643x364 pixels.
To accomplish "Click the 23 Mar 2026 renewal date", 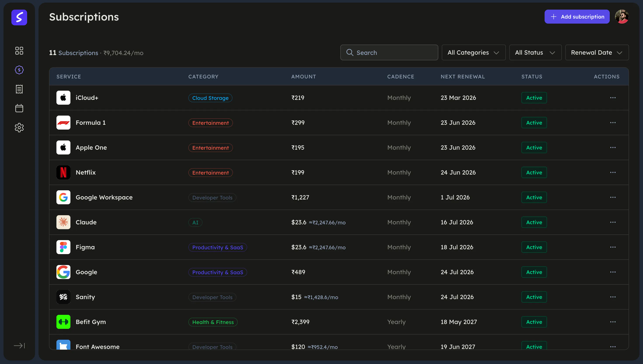I will point(458,98).
